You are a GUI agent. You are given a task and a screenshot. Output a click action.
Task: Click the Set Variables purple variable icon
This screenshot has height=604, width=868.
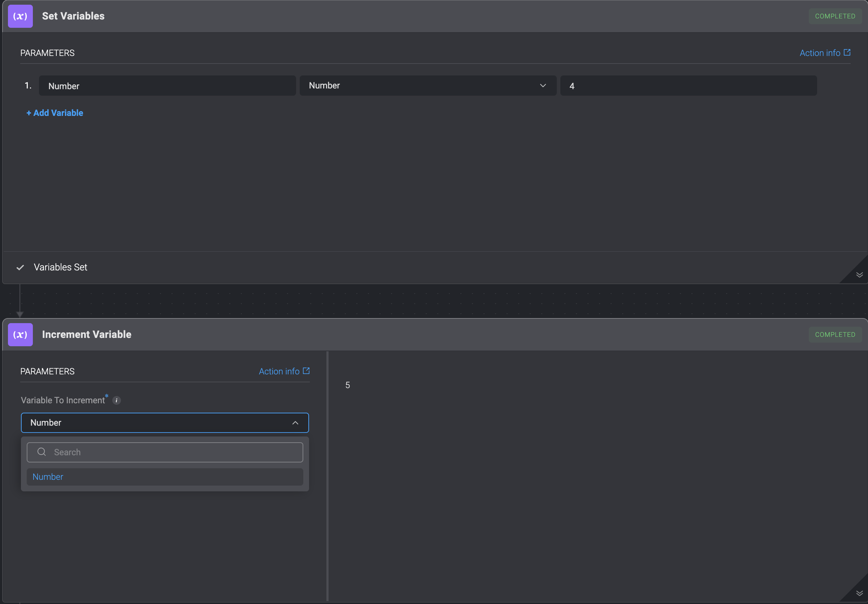click(x=21, y=16)
